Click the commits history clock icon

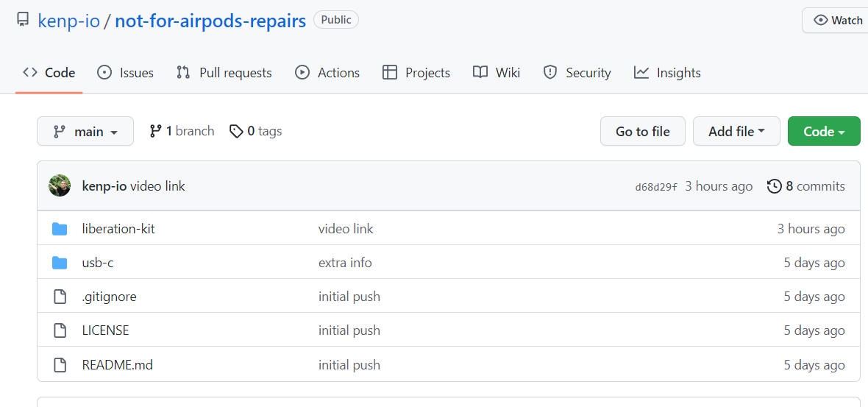coord(774,186)
